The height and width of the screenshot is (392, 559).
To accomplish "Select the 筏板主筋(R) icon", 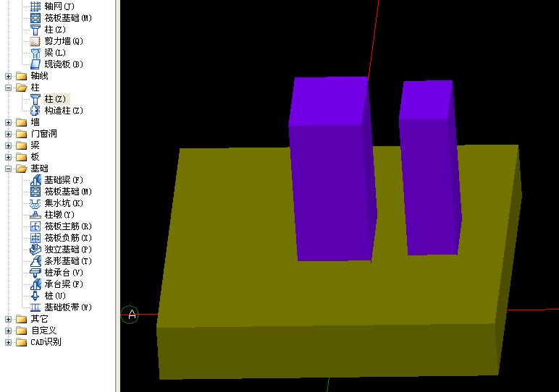I will (35, 226).
